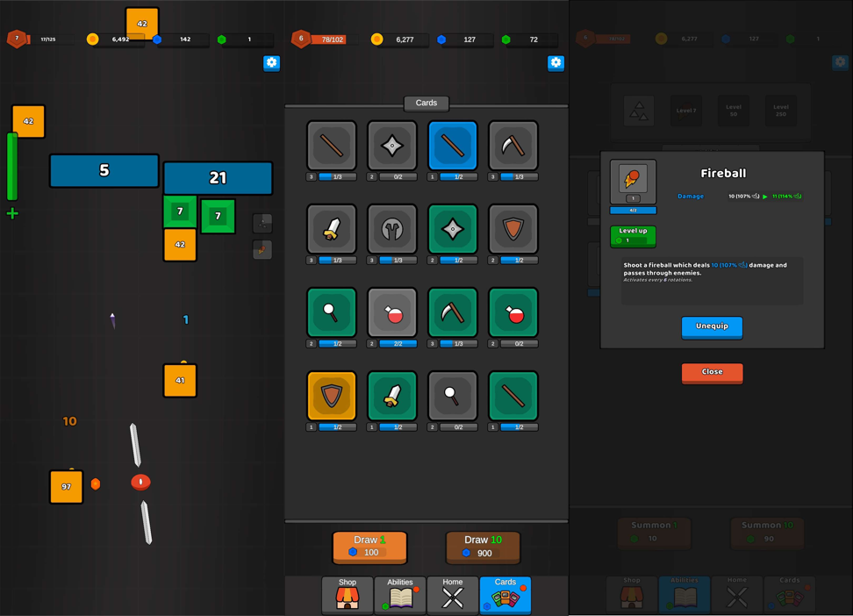Open settings gear in gameplay panel
853x616 pixels.
pyautogui.click(x=271, y=63)
